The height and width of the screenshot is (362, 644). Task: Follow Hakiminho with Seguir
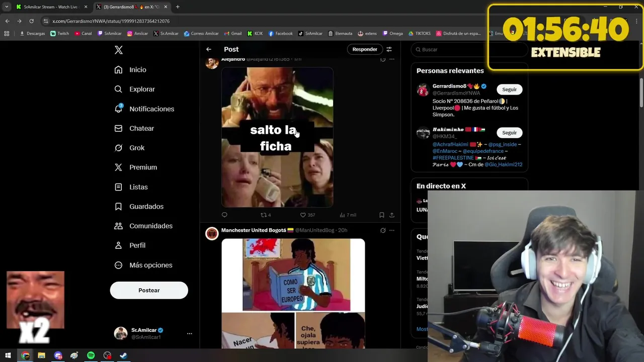(509, 133)
